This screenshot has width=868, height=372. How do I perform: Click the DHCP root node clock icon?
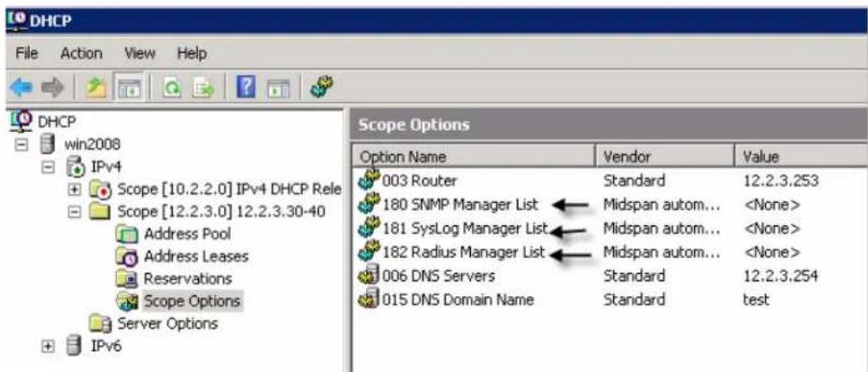[x=21, y=122]
